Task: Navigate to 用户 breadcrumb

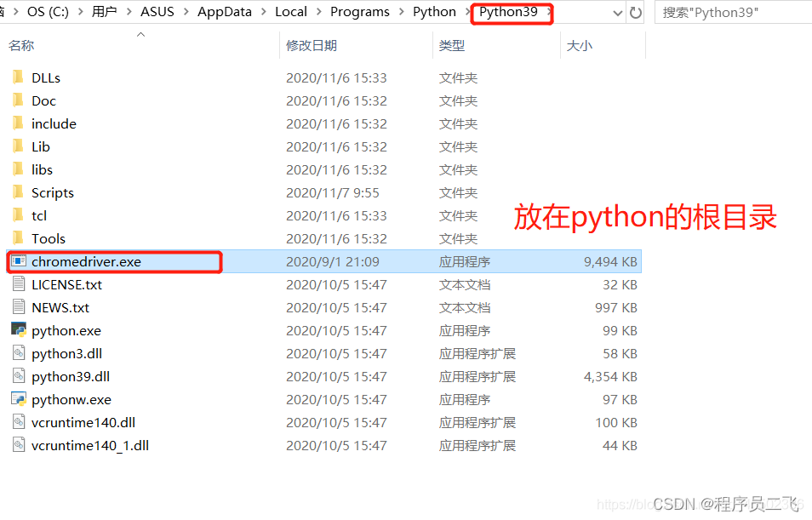Action: pyautogui.click(x=104, y=12)
